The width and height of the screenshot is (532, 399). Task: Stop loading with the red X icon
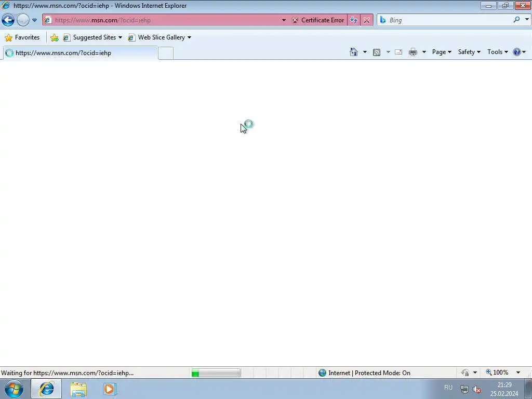(x=366, y=20)
